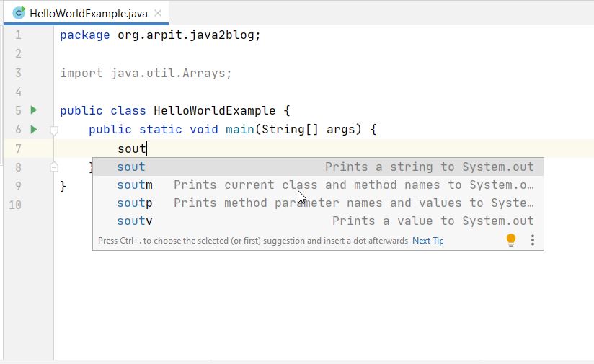Click the Java class icon on the file tab
Viewport: 594px width, 364px height.
click(x=19, y=12)
